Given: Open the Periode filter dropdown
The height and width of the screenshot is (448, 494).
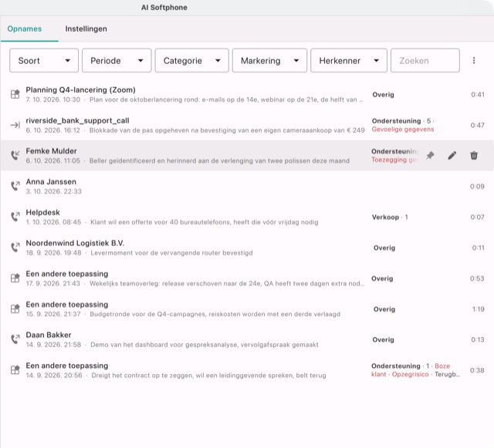Looking at the screenshot, I should [117, 60].
